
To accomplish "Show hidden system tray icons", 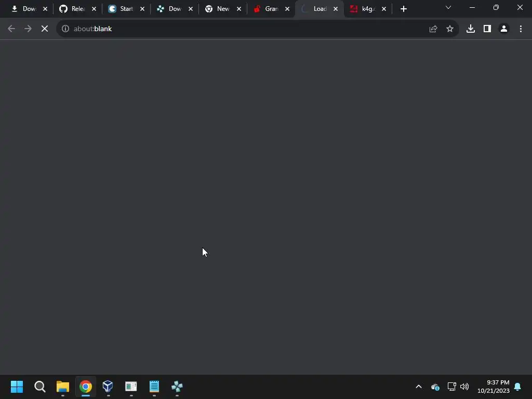I will click(x=419, y=387).
